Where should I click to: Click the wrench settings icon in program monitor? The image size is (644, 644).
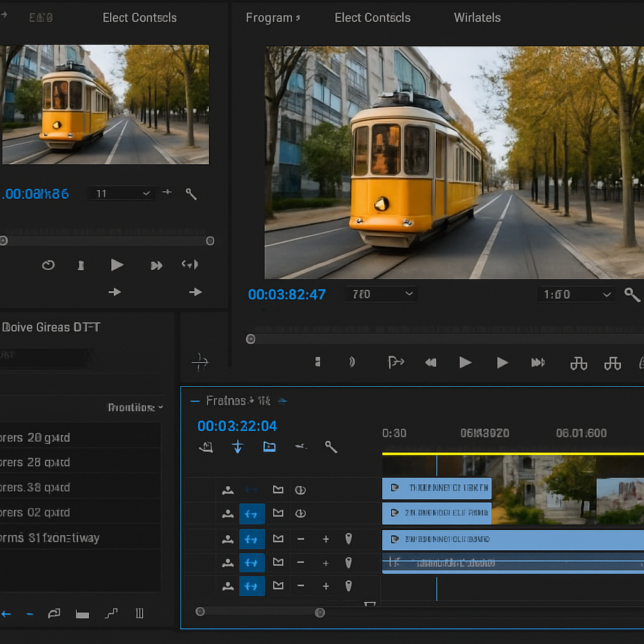coord(631,294)
